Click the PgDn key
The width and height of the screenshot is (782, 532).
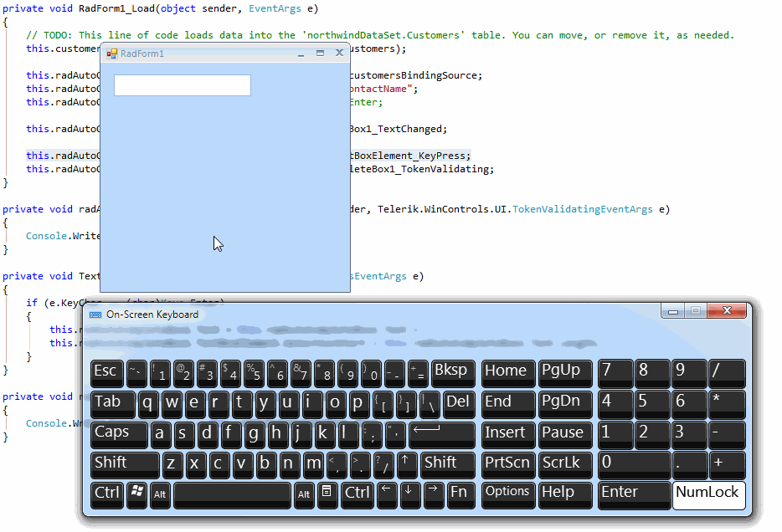point(565,403)
